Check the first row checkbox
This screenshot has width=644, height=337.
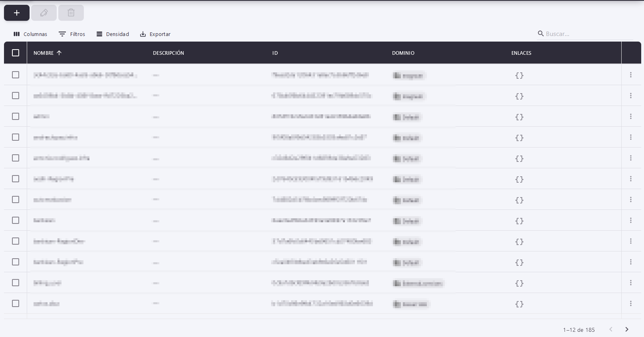16,75
